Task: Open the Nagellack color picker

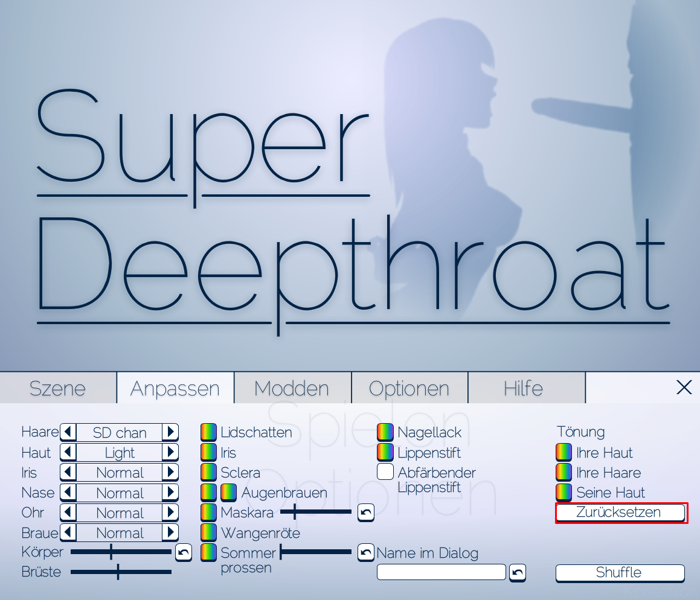Action: click(385, 432)
